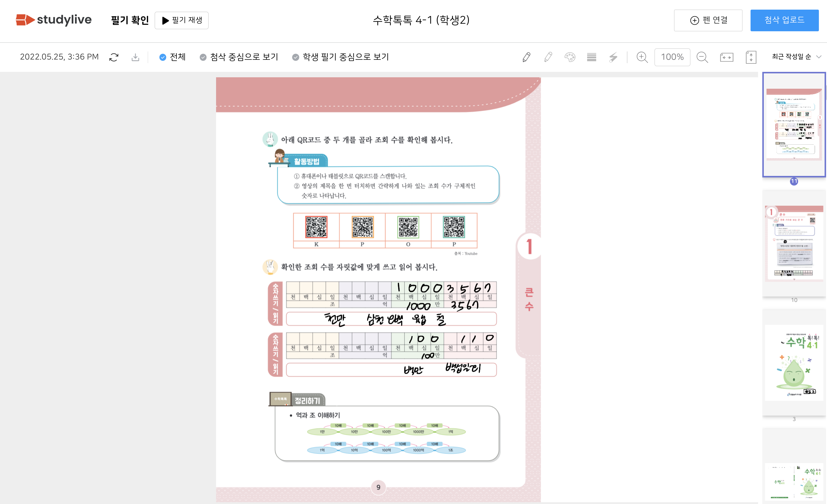Select the pen tool
Image resolution: width=827 pixels, height=504 pixels.
[x=527, y=57]
